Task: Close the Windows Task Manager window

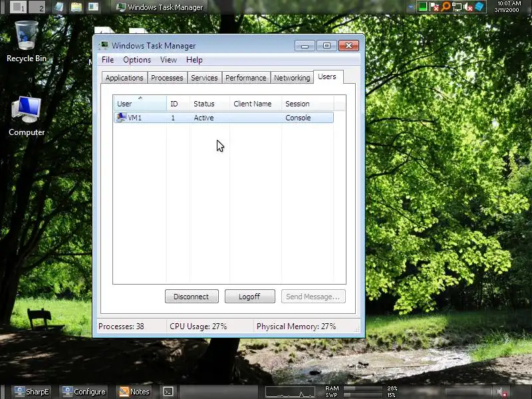Action: [348, 46]
